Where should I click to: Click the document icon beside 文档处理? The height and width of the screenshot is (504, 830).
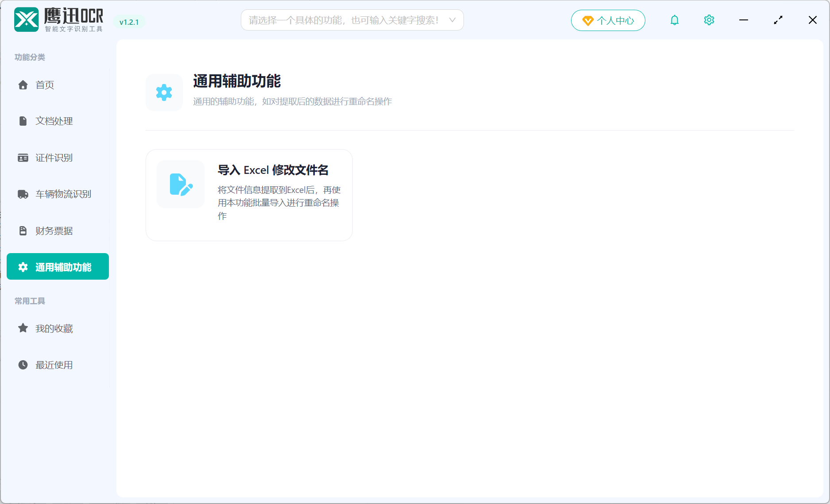(23, 121)
